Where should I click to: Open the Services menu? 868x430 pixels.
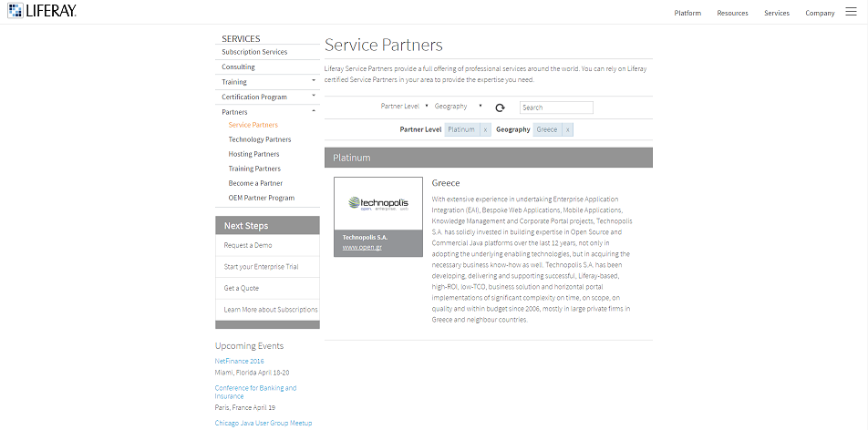coord(777,13)
